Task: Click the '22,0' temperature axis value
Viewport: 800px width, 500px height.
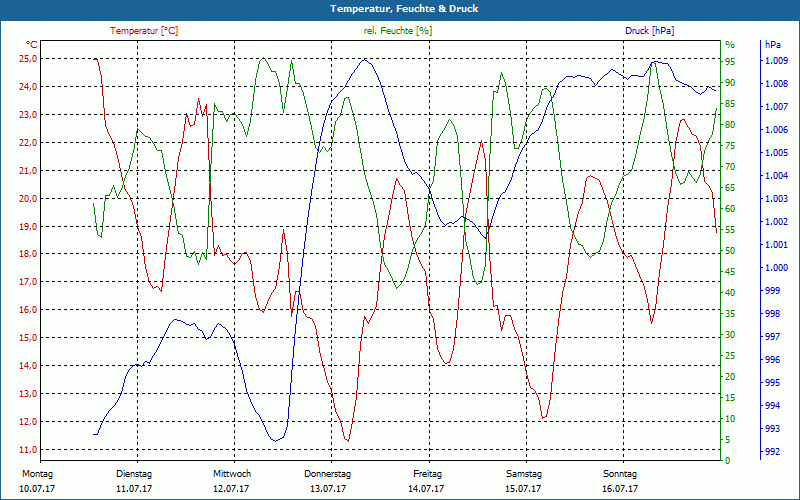Action: [28, 142]
